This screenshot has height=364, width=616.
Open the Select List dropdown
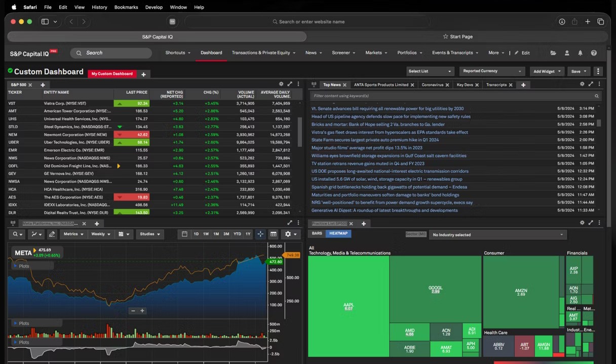coord(430,71)
